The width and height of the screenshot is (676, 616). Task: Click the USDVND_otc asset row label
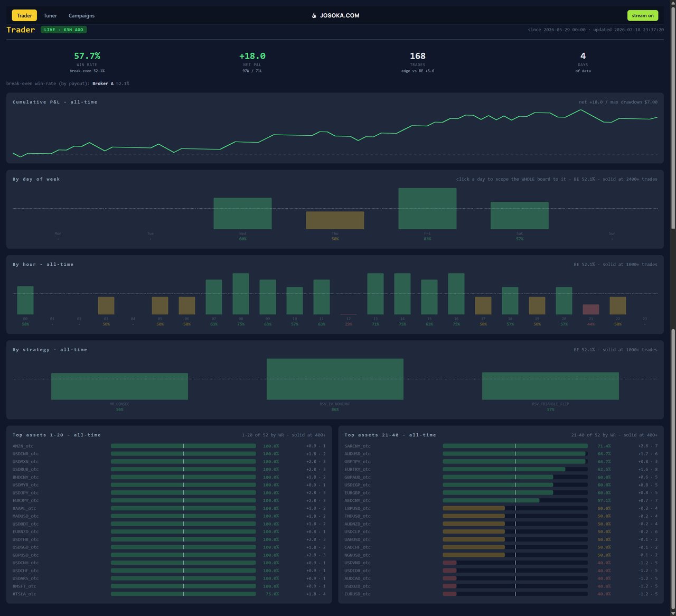[x=358, y=563]
